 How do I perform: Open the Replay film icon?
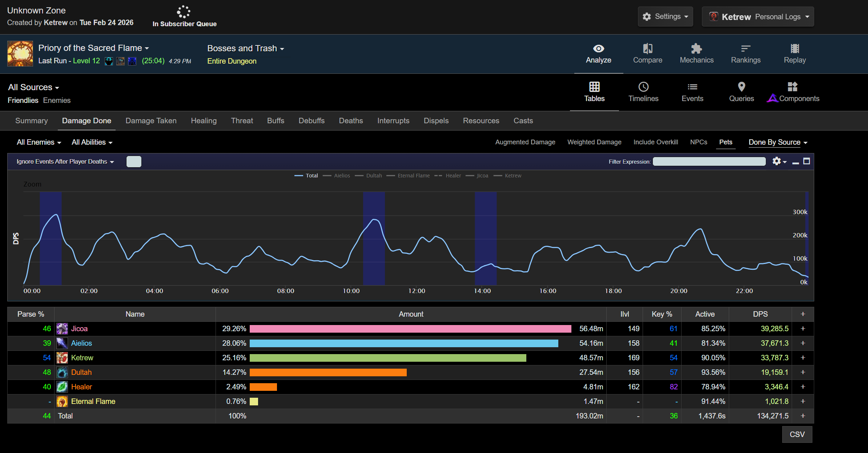[795, 49]
